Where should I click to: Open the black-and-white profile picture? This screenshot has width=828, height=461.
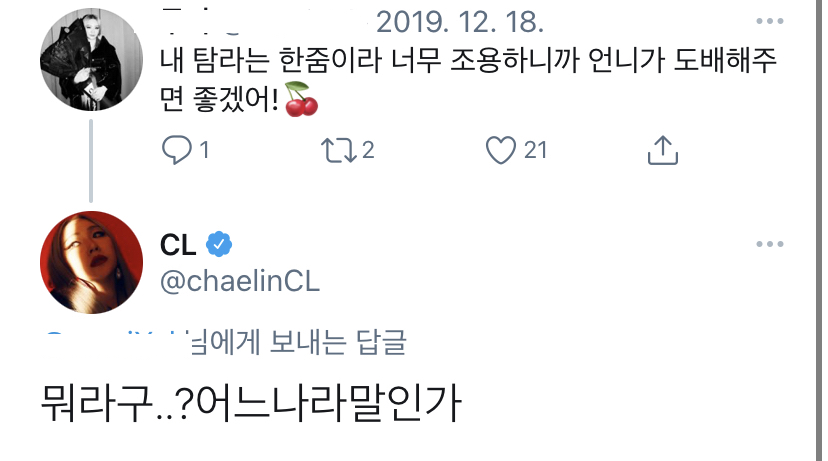point(91,59)
